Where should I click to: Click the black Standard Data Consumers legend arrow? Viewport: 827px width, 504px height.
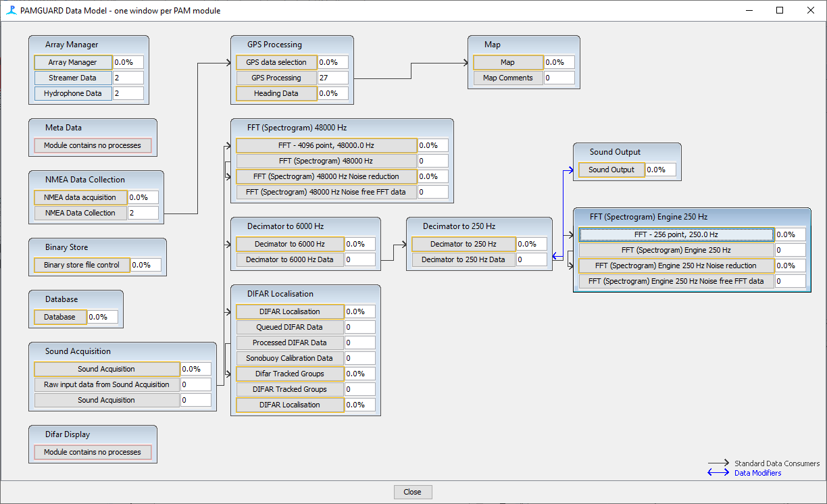(719, 463)
